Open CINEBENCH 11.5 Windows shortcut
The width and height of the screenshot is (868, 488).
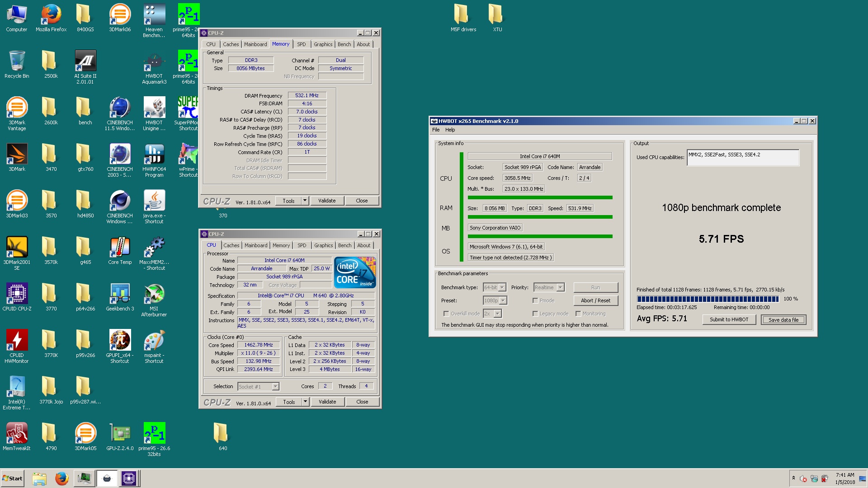click(x=120, y=114)
